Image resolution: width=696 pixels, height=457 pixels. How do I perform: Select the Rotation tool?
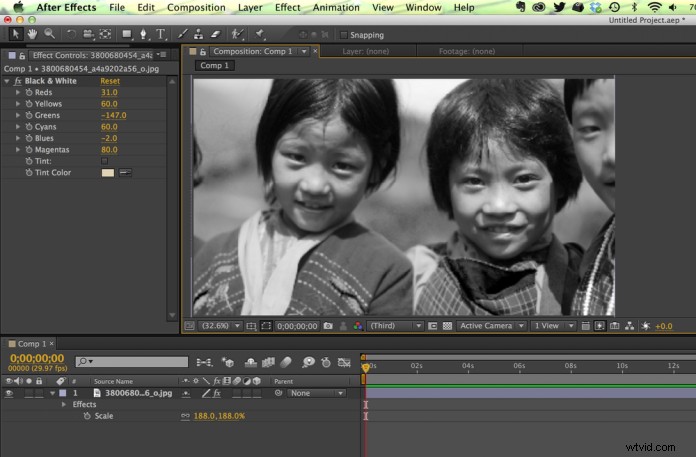(71, 34)
